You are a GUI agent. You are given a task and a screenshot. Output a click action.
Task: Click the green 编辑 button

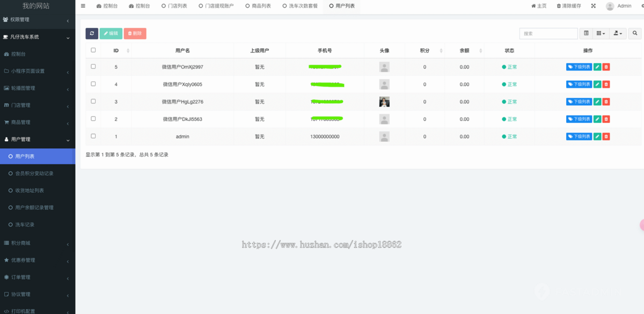click(x=111, y=33)
